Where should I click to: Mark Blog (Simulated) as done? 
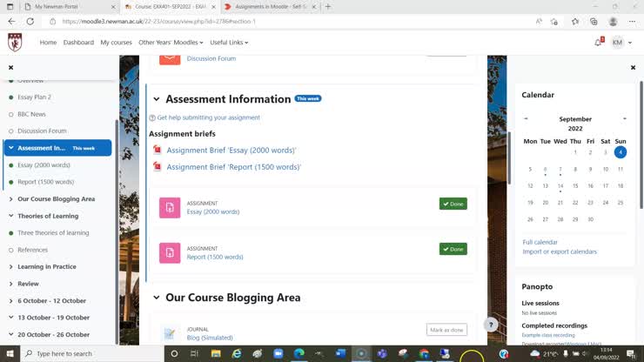pos(446,330)
